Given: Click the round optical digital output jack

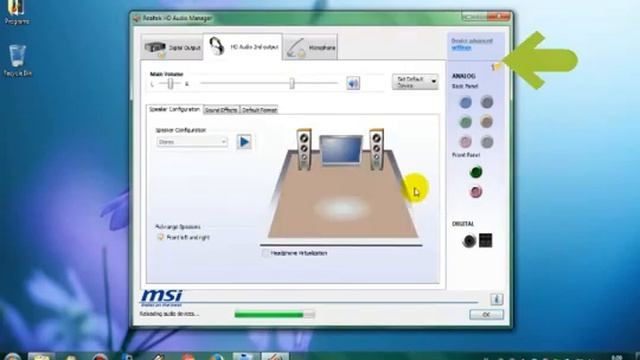Looking at the screenshot, I should 469,241.
